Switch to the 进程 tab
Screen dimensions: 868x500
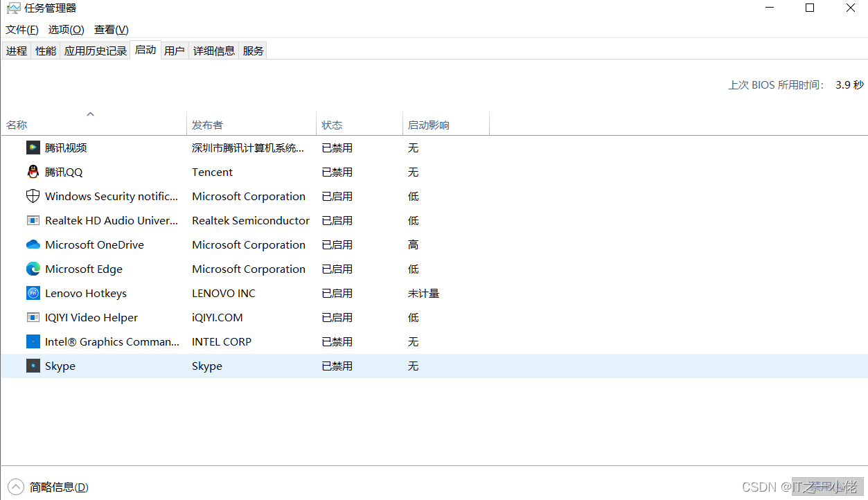coord(17,51)
